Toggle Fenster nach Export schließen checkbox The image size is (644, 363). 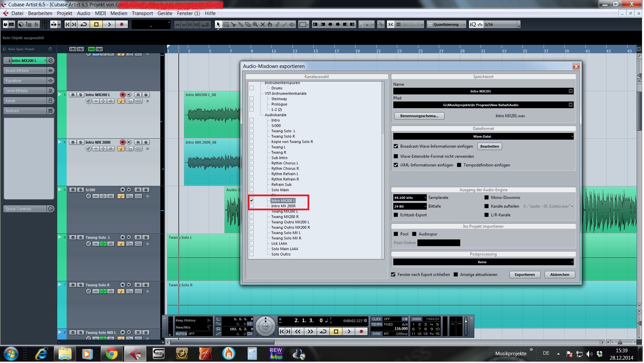click(x=394, y=275)
